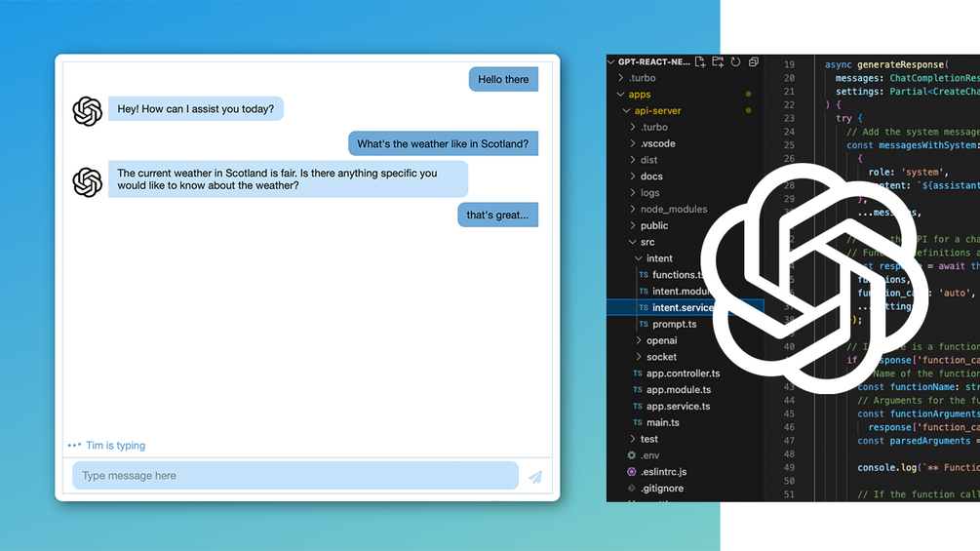Screen dimensions: 980x551
Task: Create a new folder in the explorer header
Action: 718,61
